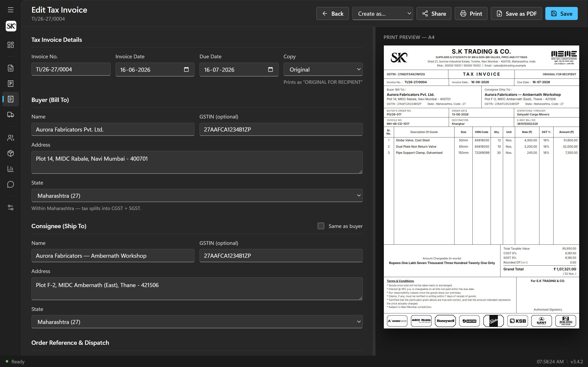This screenshot has height=367, width=588.
Task: Click the Save as PDF button
Action: click(x=516, y=14)
